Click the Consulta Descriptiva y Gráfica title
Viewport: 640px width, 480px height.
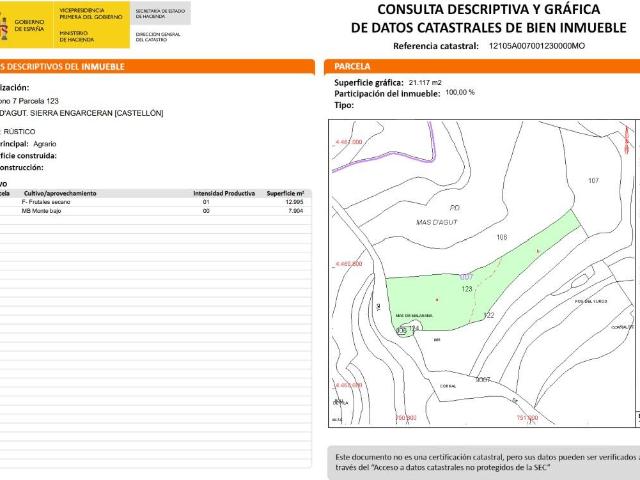pos(489,18)
